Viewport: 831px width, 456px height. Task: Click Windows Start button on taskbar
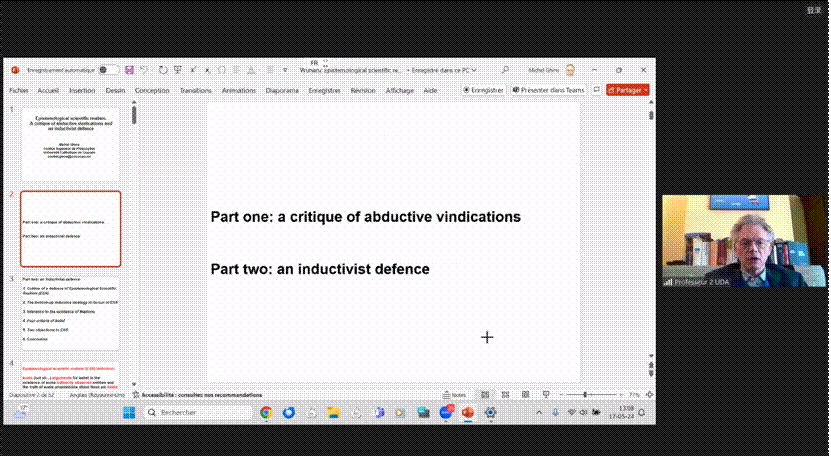[x=129, y=412]
